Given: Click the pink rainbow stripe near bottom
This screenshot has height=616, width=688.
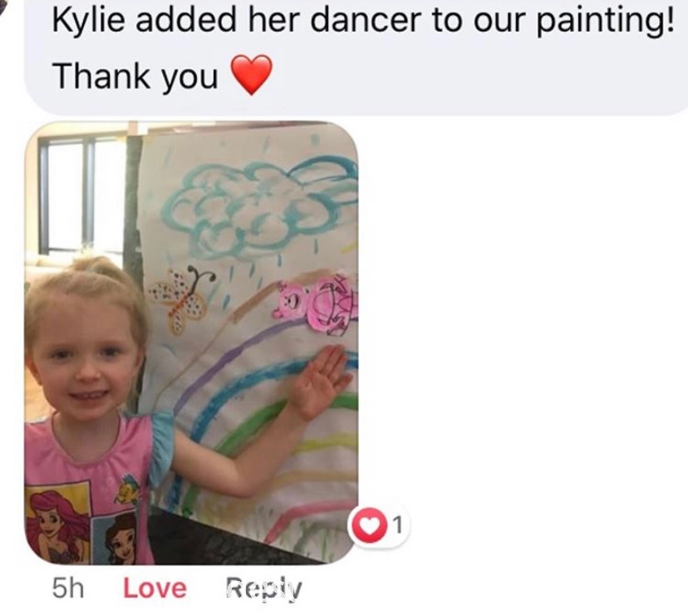Looking at the screenshot, I should pyautogui.click(x=307, y=516).
